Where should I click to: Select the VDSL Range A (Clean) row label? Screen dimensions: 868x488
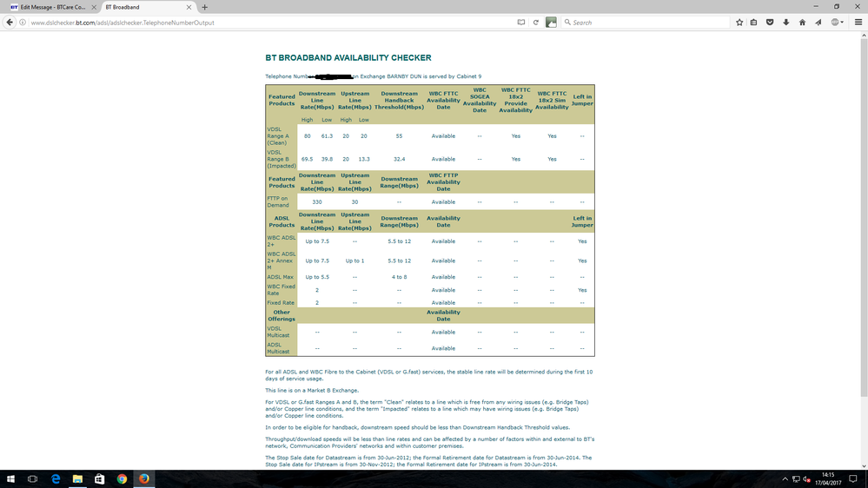278,136
